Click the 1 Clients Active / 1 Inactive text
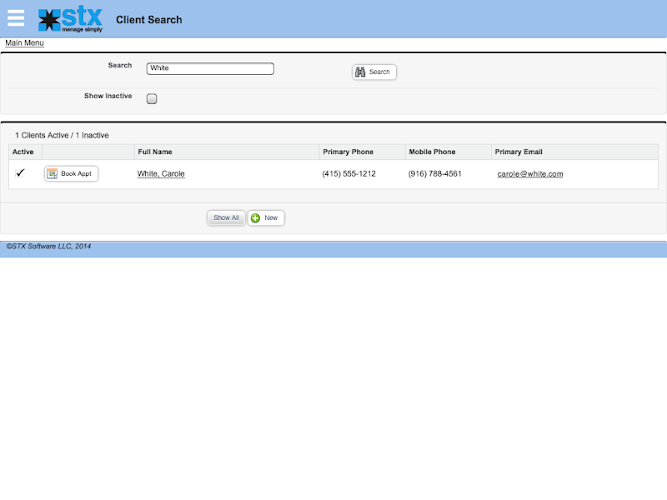Screen dimensions: 667x500 [x=62, y=135]
